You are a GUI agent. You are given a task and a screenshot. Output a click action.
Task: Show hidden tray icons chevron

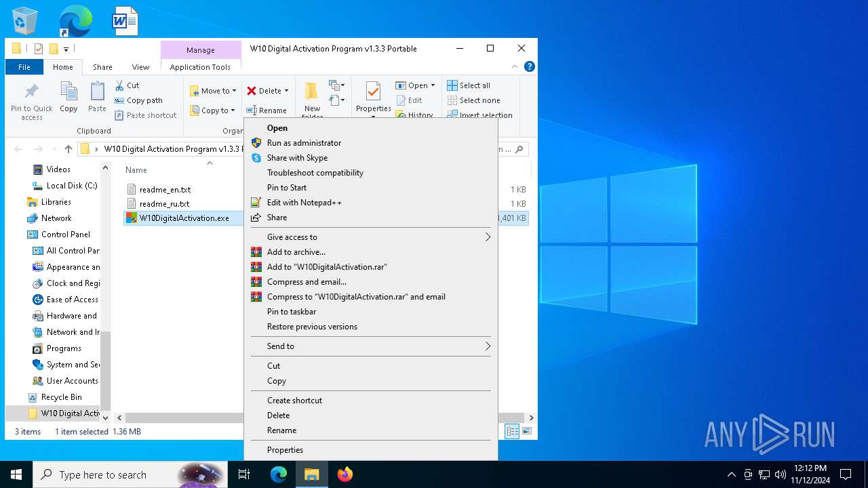pos(731,474)
